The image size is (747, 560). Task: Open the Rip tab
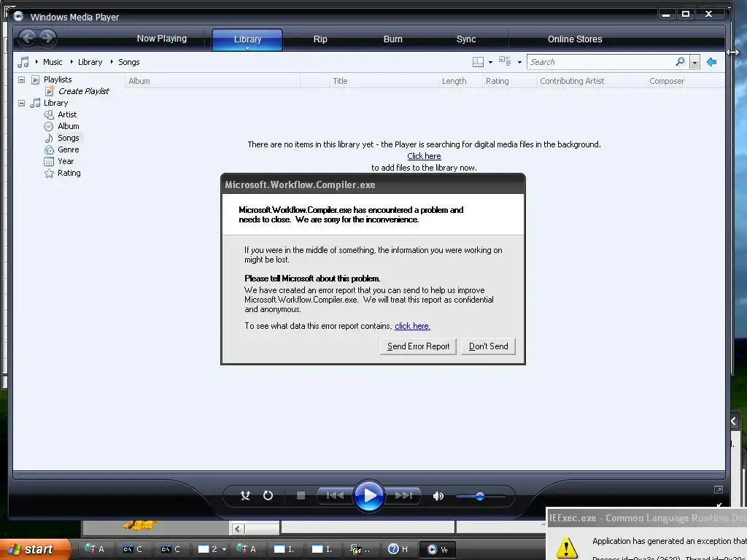(320, 39)
